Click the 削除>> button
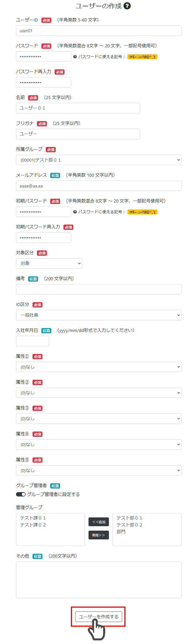The image size is (193, 644). tap(99, 535)
